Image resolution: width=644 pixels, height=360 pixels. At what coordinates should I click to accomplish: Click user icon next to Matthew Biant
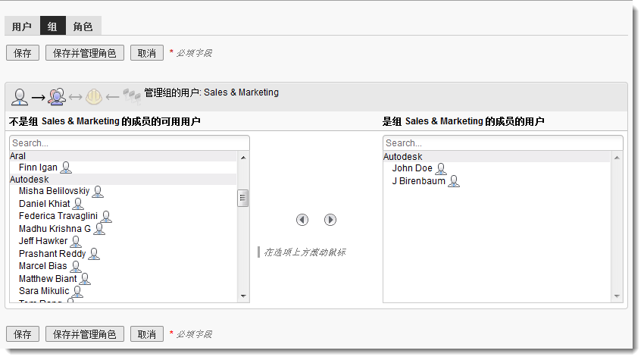tap(85, 279)
